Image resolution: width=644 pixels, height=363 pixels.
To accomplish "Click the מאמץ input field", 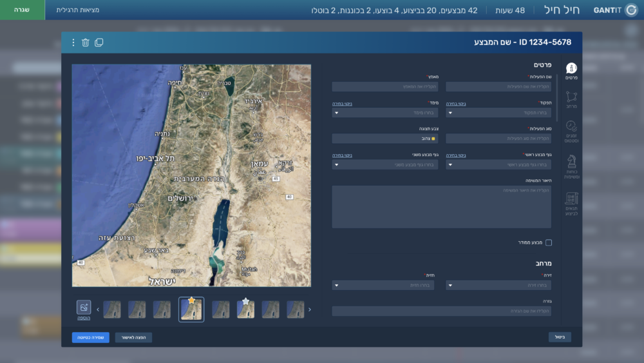I will tap(385, 87).
